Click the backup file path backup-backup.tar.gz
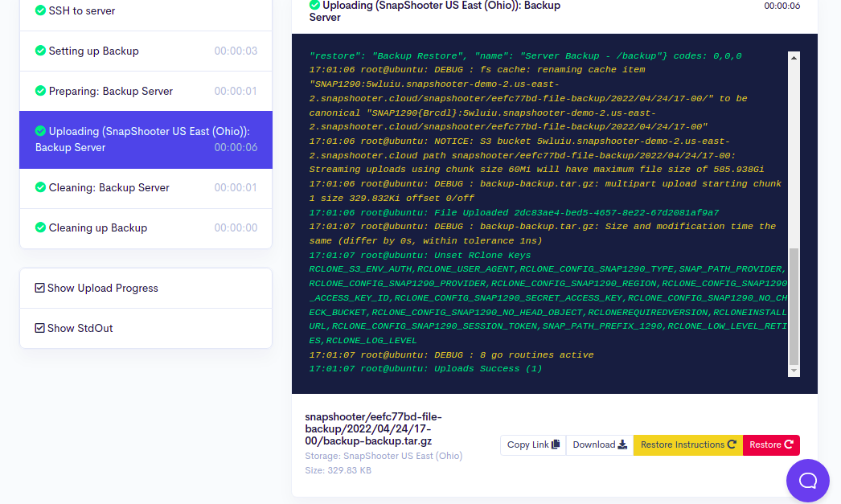Viewport: 841px width, 504px height. point(373,429)
